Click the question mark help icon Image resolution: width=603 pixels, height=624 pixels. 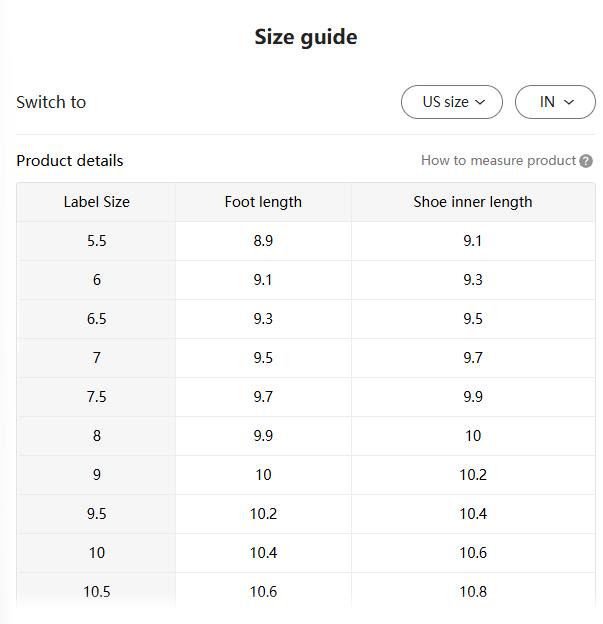pyautogui.click(x=586, y=161)
